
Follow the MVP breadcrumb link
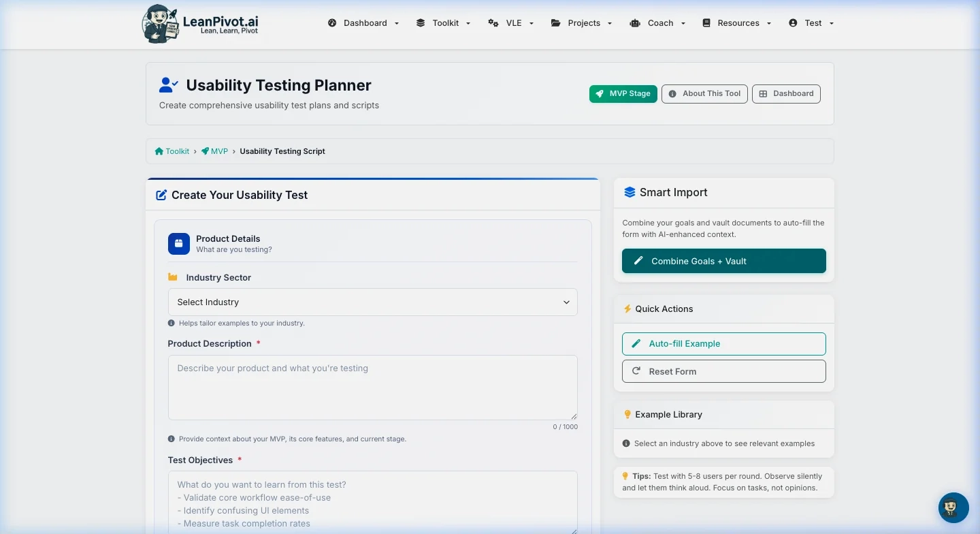coord(219,151)
